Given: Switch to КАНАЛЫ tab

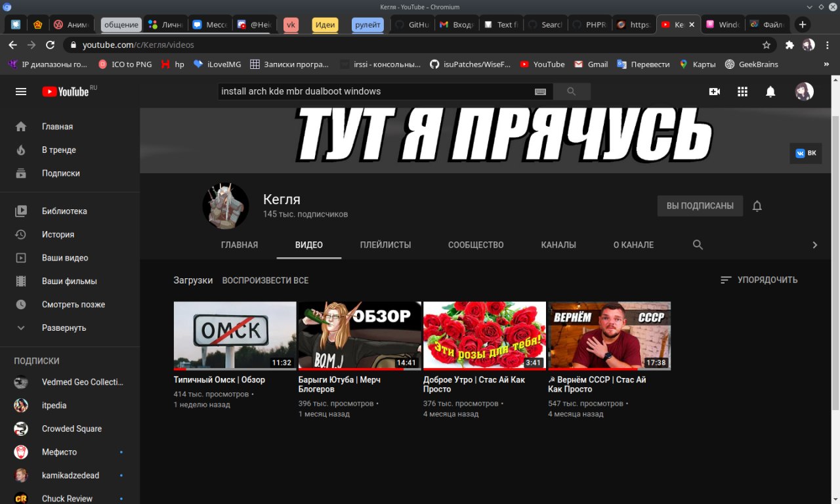Looking at the screenshot, I should (558, 245).
